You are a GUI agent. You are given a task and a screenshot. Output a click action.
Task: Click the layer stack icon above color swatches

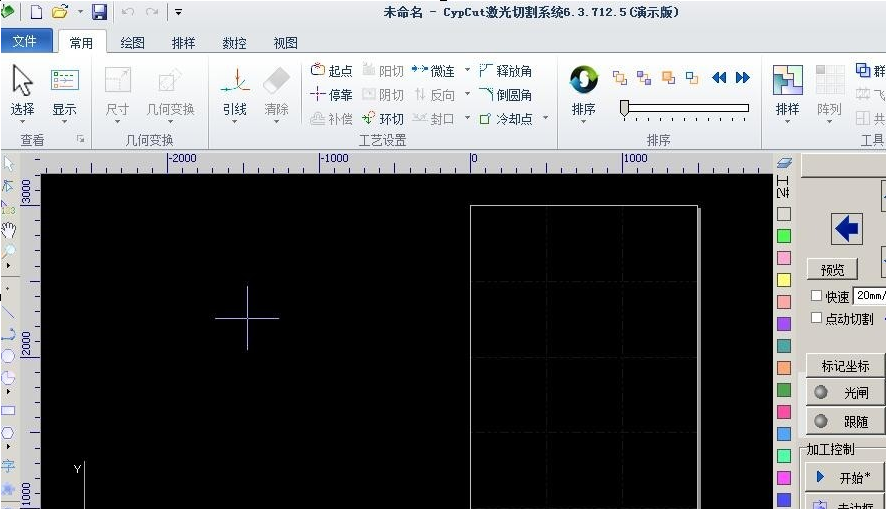point(784,163)
